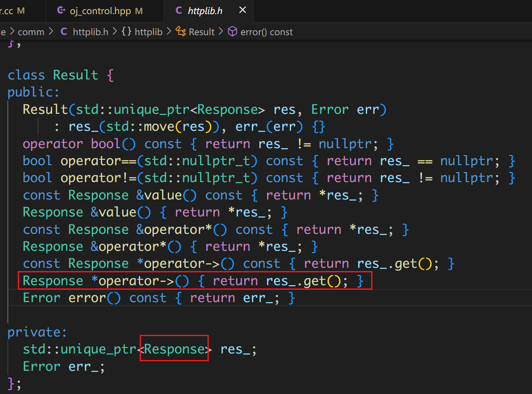Select the httplib.h file breadcrumb
532x394 pixels.
tap(90, 32)
